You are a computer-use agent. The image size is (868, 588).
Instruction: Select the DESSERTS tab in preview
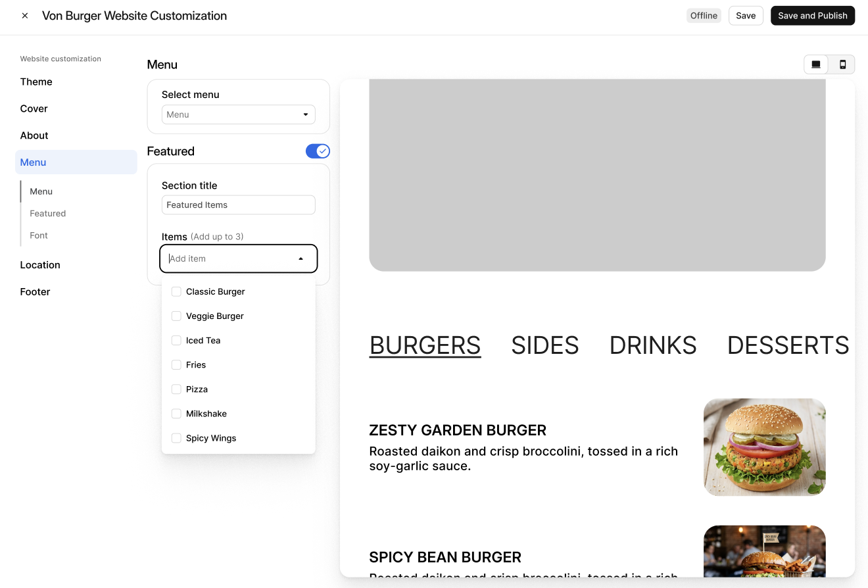788,345
